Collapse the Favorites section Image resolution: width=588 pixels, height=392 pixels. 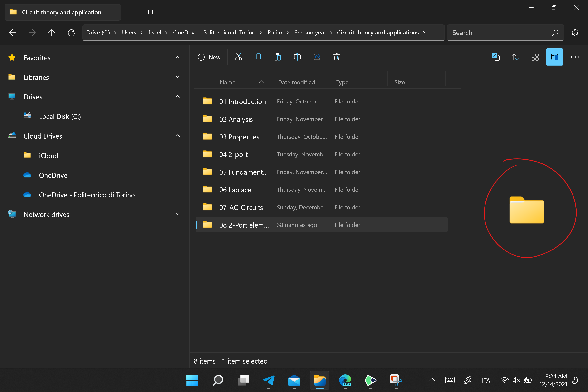pos(178,57)
